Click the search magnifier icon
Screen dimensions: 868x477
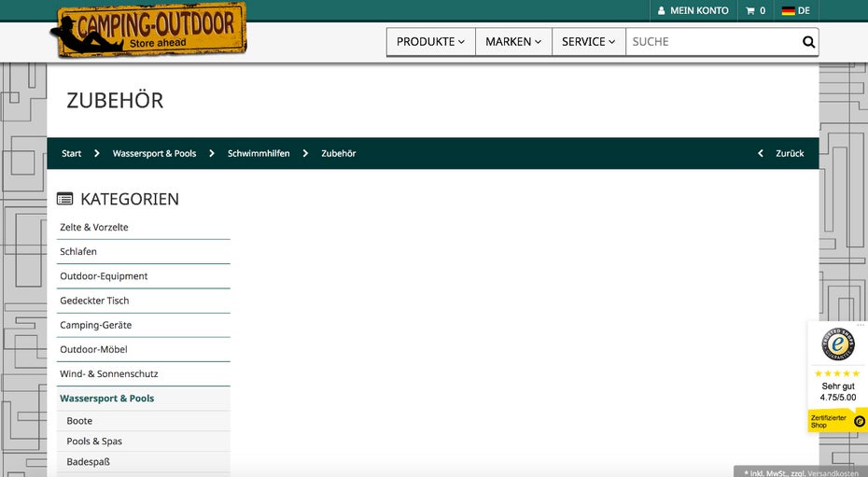pyautogui.click(x=808, y=42)
